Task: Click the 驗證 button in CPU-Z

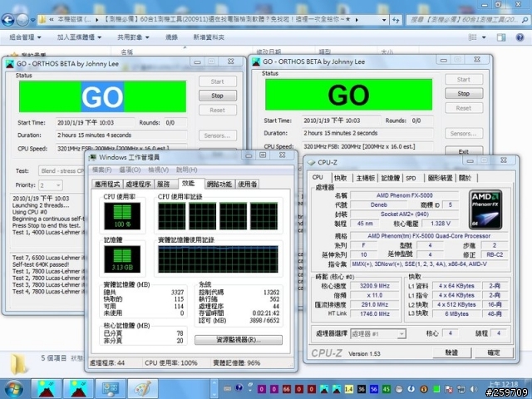Action: click(451, 352)
